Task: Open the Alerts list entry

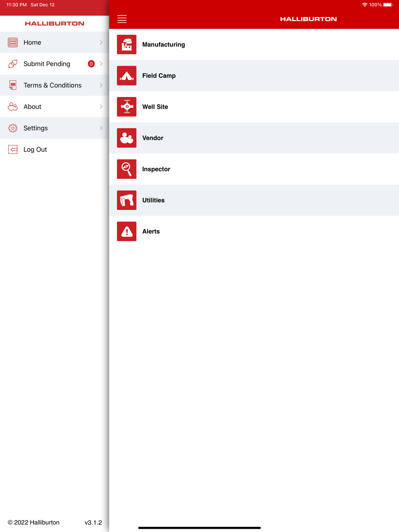Action: click(x=254, y=231)
